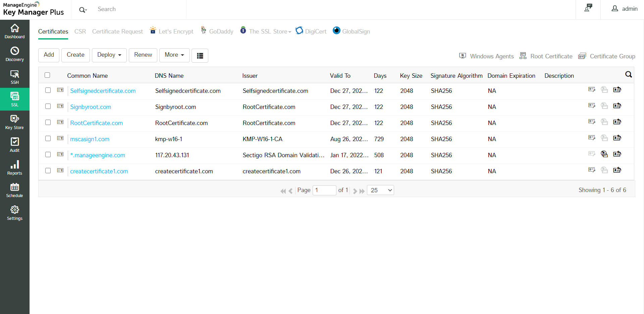Click the table search magnifier icon
The height and width of the screenshot is (314, 644).
pyautogui.click(x=628, y=75)
